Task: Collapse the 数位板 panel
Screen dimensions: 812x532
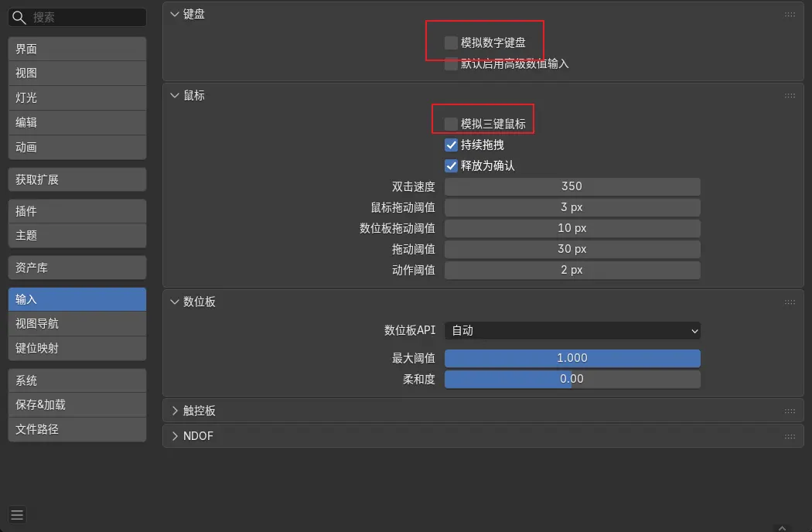Action: click(175, 302)
